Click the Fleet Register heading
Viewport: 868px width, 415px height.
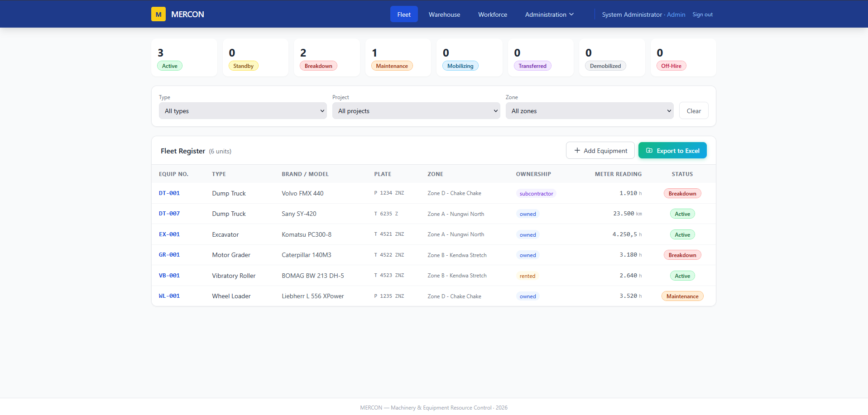pyautogui.click(x=183, y=151)
